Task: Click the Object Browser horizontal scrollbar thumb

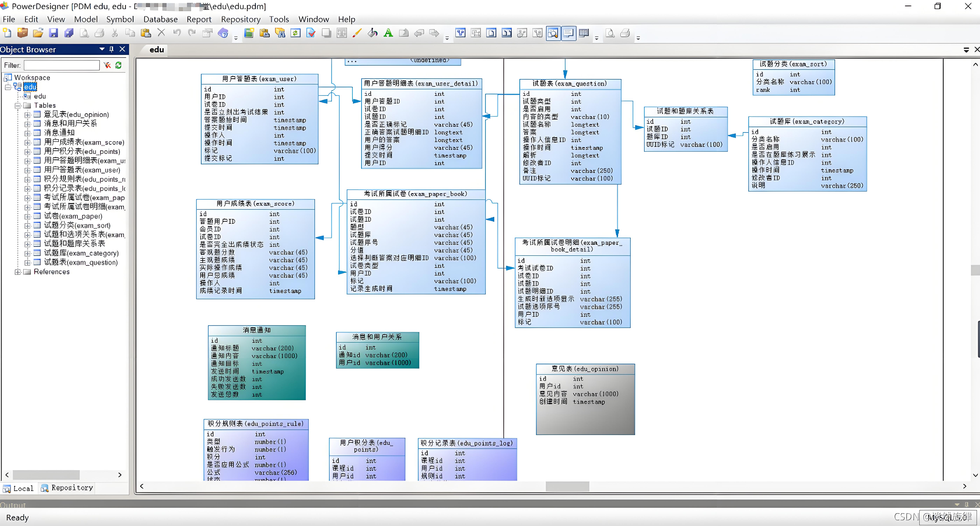Action: 46,475
